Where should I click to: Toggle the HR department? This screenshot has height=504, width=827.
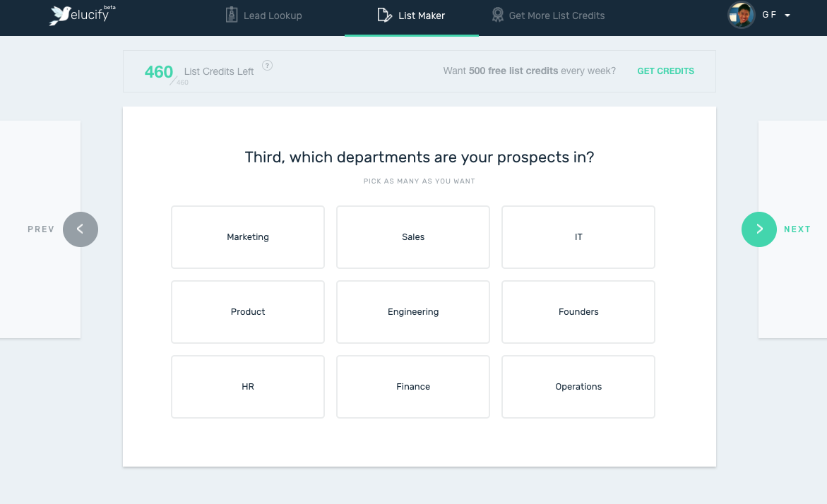[248, 387]
